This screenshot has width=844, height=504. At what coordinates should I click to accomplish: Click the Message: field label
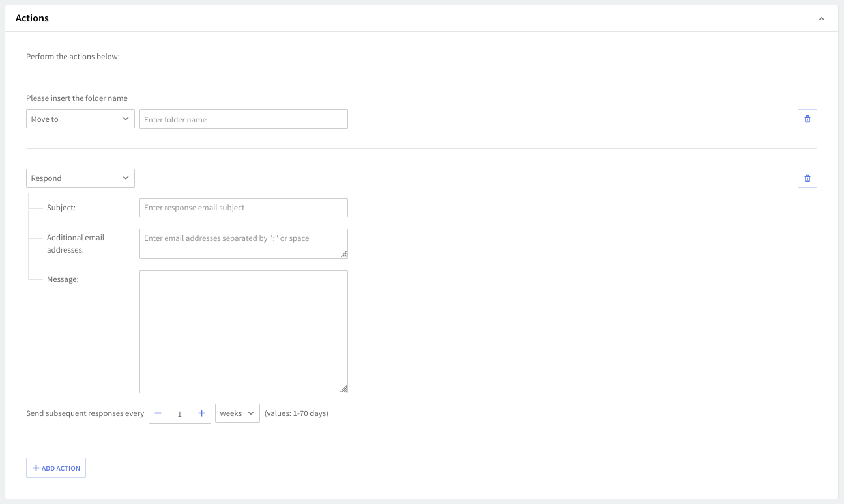(63, 279)
